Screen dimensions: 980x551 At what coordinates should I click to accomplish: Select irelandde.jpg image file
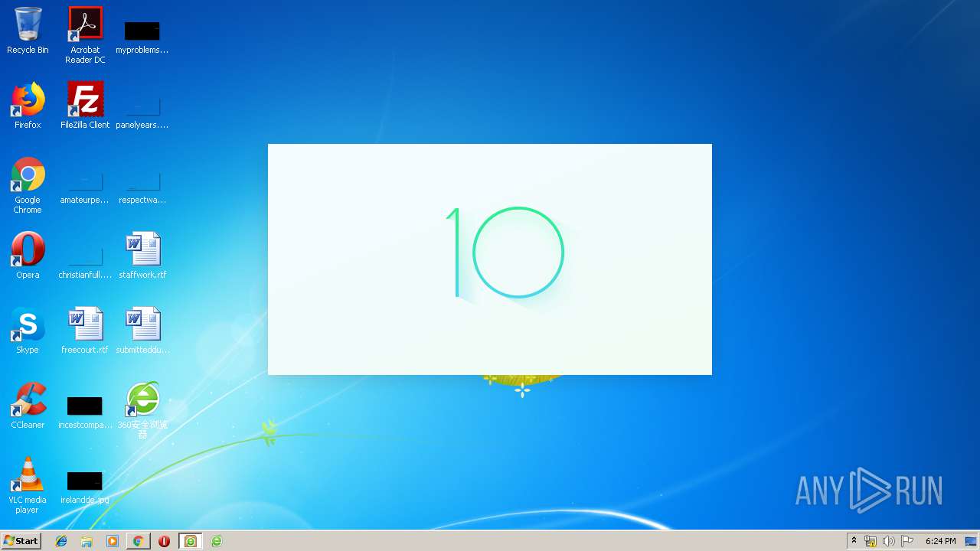85,487
